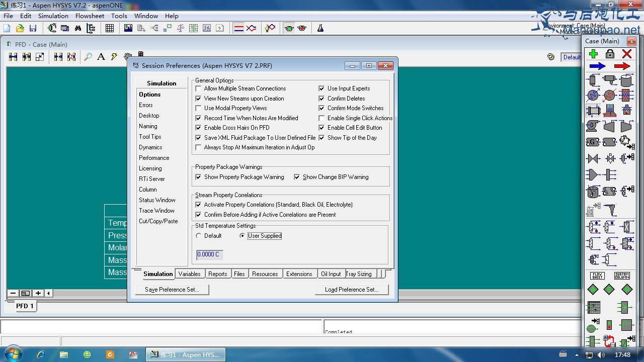
Task: Select Column page in Simulation list
Action: 148,190
